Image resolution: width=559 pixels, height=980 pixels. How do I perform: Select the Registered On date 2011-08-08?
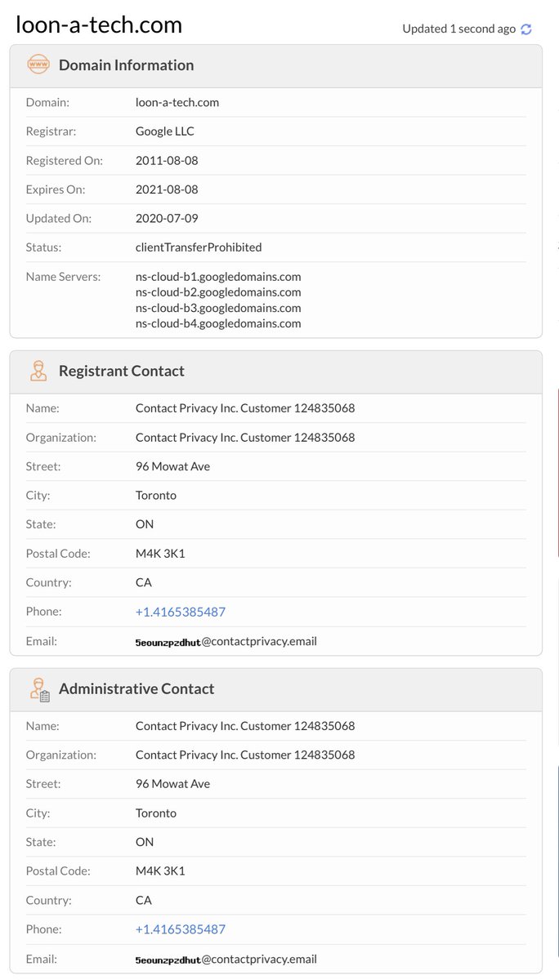(167, 160)
